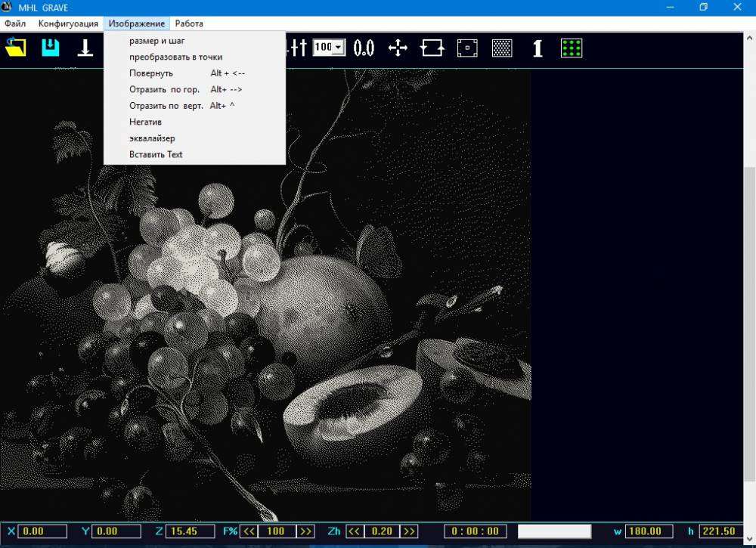The image size is (756, 548).
Task: Click the w width field showing 180.00
Action: [649, 531]
